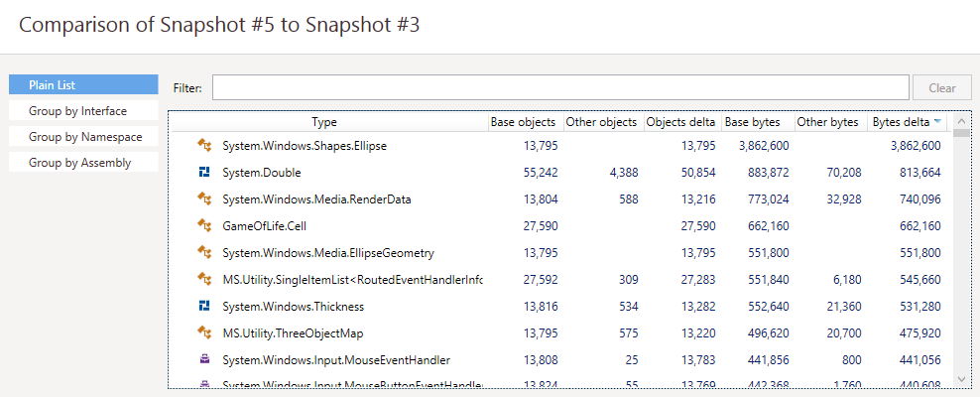
Task: Switch to Group by Interface view
Action: point(82,111)
